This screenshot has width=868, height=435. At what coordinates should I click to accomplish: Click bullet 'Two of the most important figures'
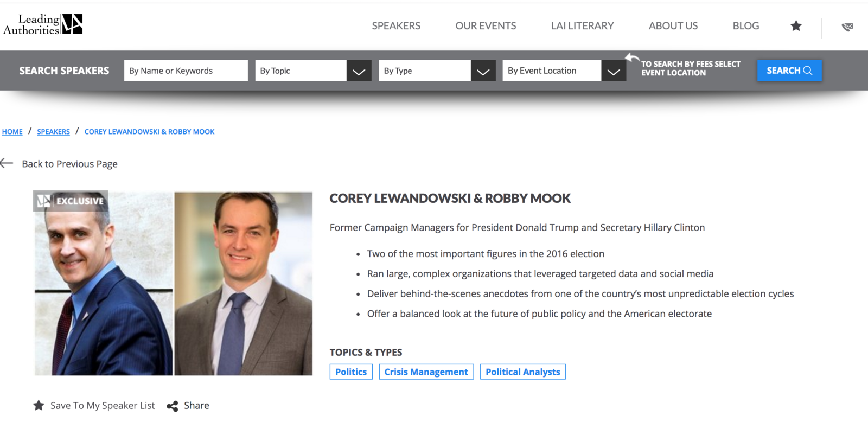(486, 254)
